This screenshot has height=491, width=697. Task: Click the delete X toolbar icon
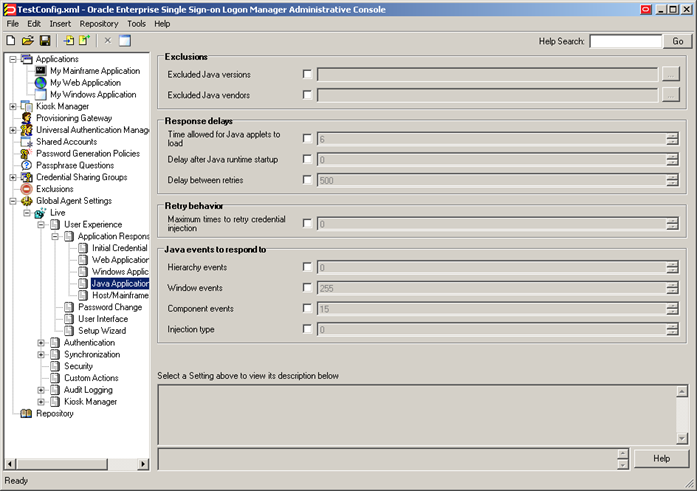[108, 41]
